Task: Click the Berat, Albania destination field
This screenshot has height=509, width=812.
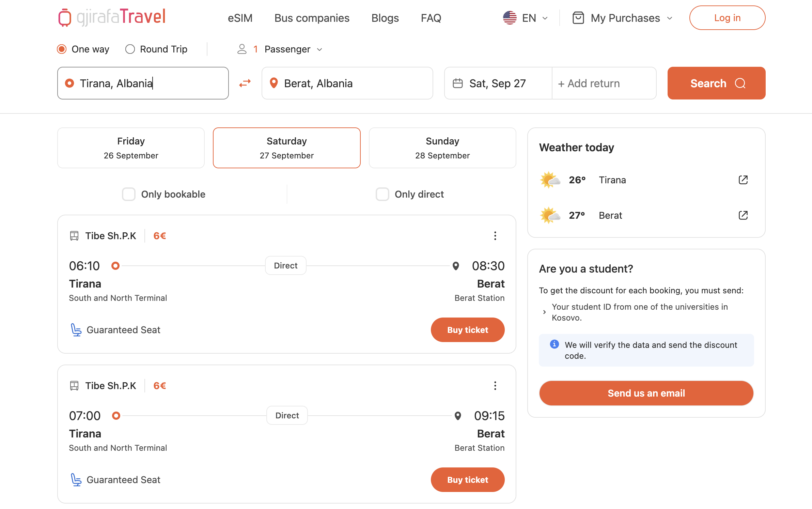Action: tap(347, 83)
